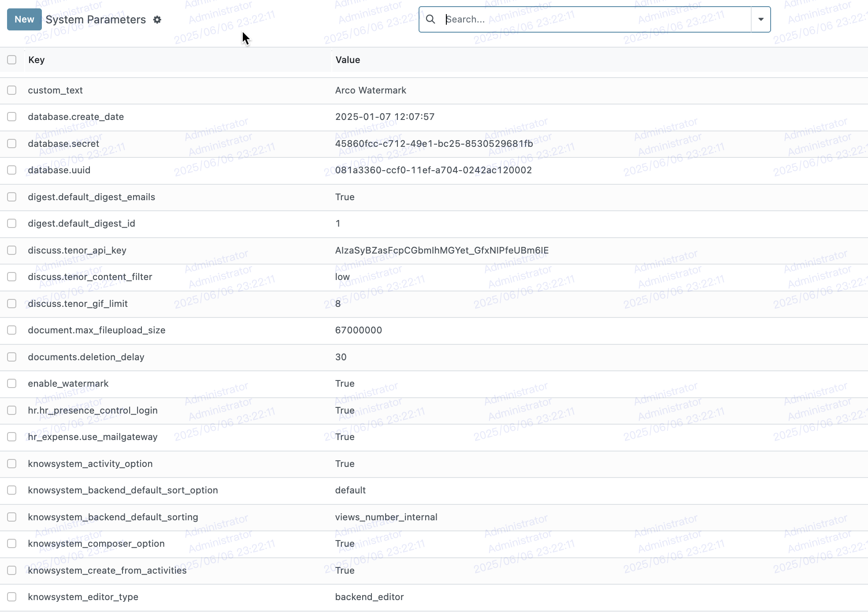Click the magnifying glass search icon
Viewport: 868px width, 612px height.
[430, 19]
